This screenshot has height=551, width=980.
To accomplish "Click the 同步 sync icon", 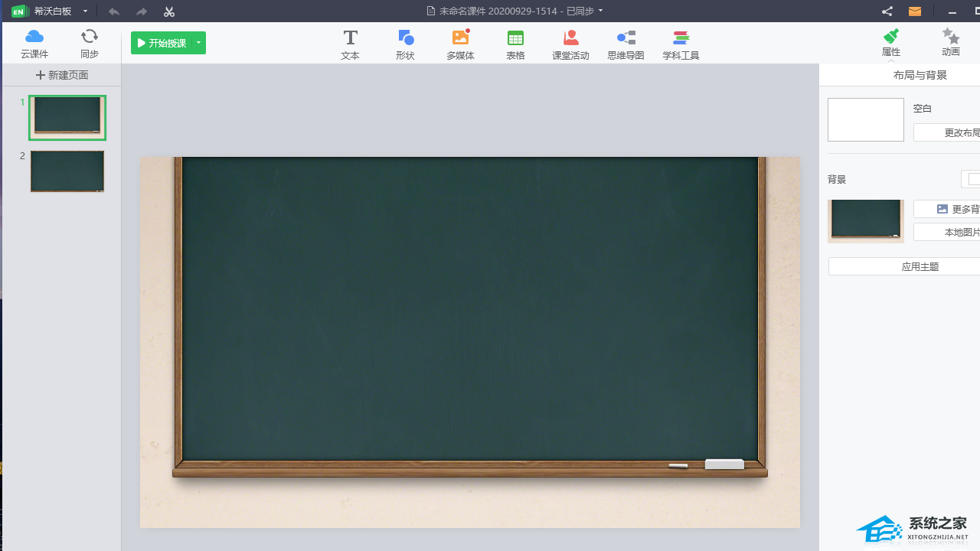I will pos(90,43).
